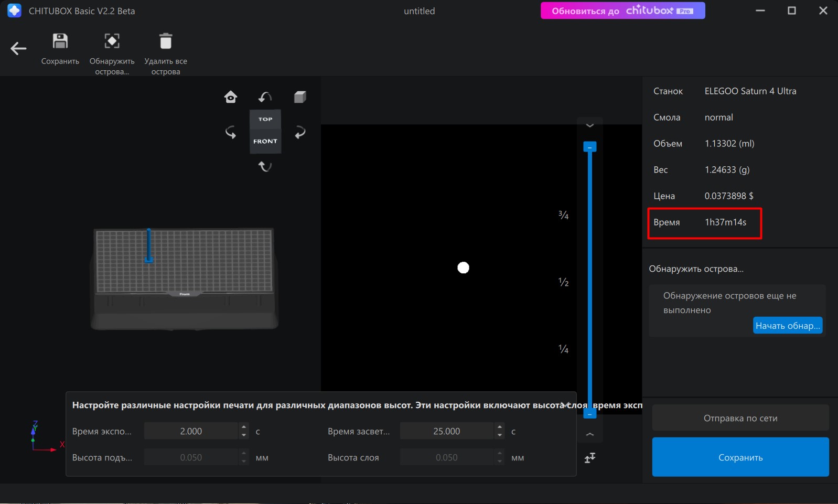Viewport: 838px width, 504px height.
Task: Select the TOP face of view cube
Action: [265, 119]
